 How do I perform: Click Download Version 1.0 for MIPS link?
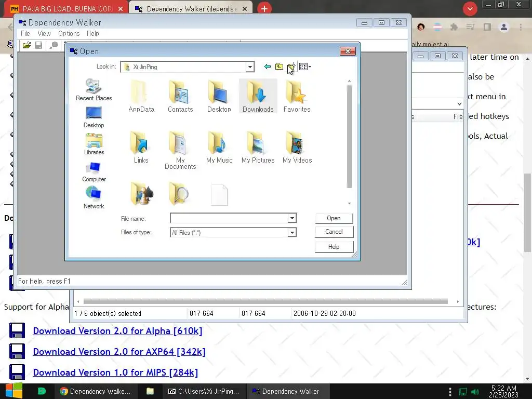[115, 372]
